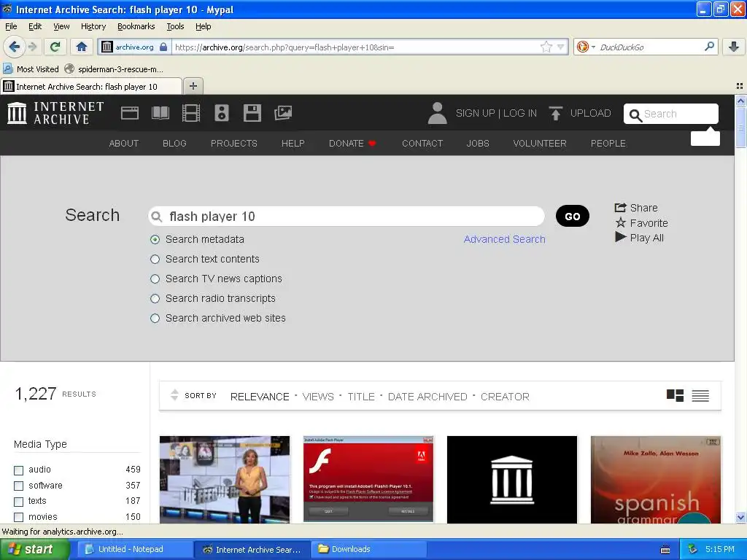Click the Share icon link
This screenshot has height=560, width=747.
(x=636, y=208)
